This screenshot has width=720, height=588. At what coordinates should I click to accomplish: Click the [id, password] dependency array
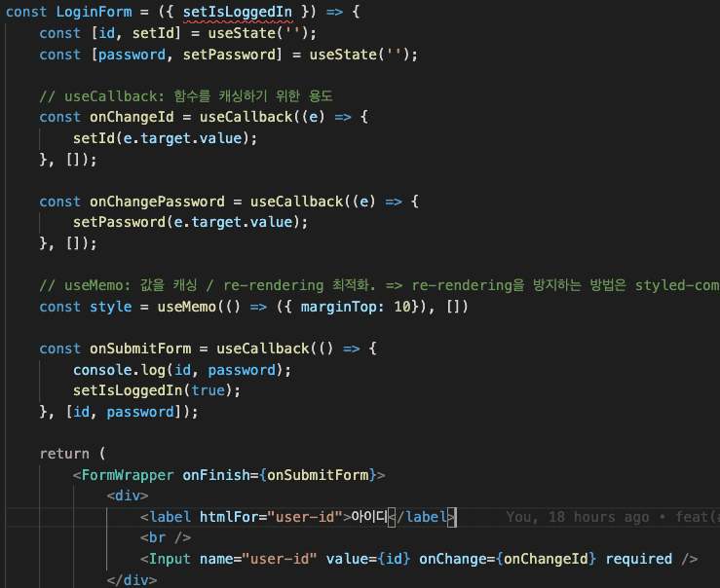click(124, 412)
